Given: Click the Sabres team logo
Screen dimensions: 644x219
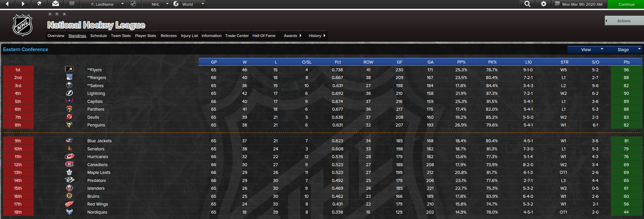Looking at the screenshot, I should 69,85.
